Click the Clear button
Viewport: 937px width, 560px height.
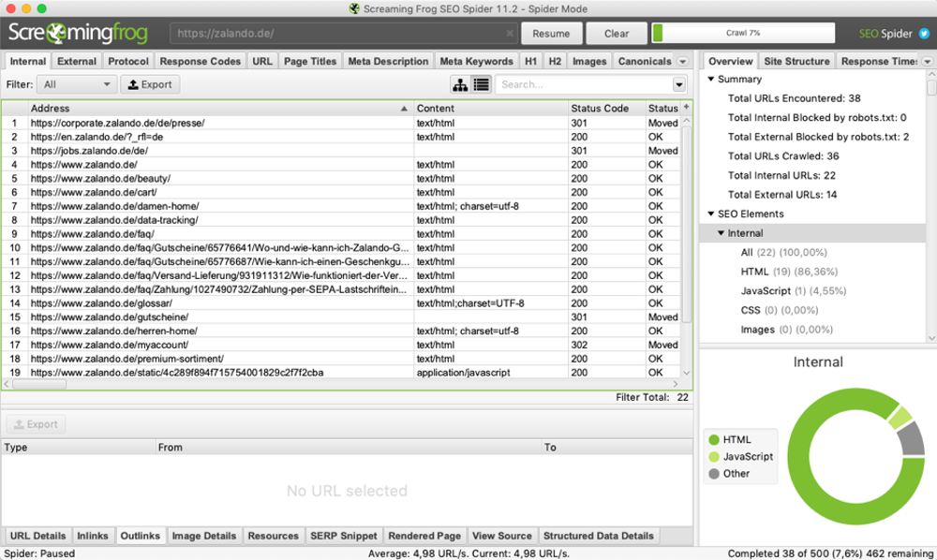[x=617, y=34]
